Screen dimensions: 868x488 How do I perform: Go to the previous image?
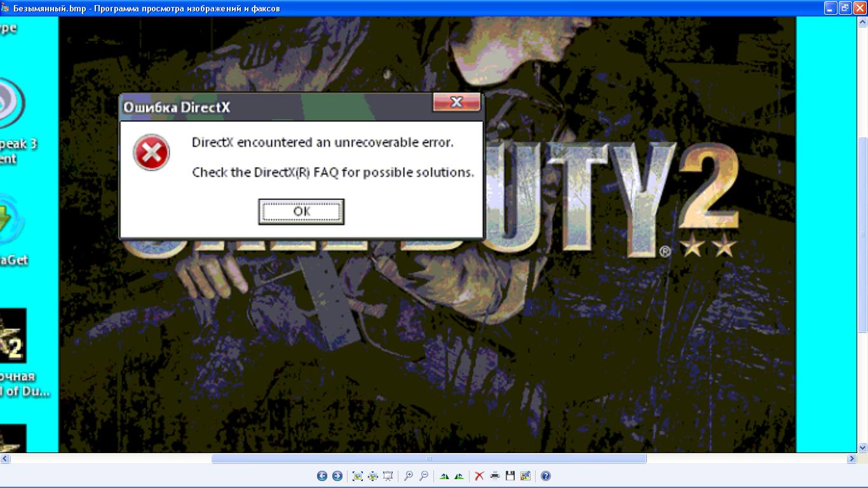coord(322,476)
